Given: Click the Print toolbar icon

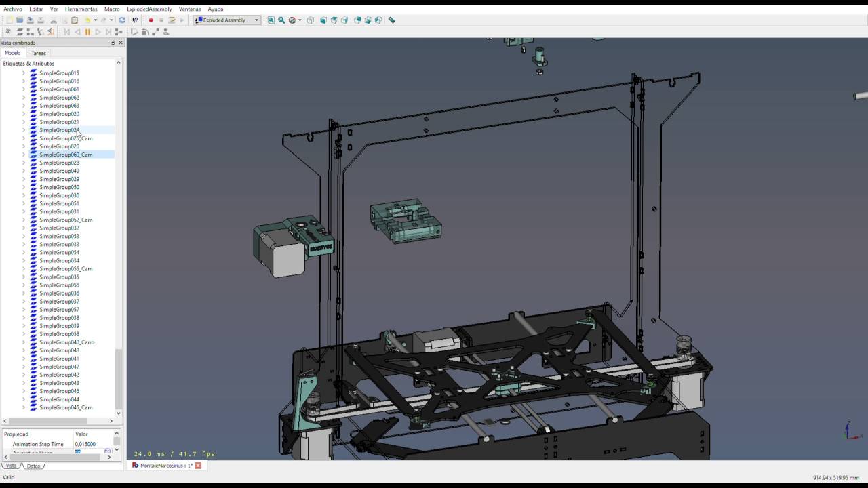Looking at the screenshot, I should pyautogui.click(x=41, y=20).
